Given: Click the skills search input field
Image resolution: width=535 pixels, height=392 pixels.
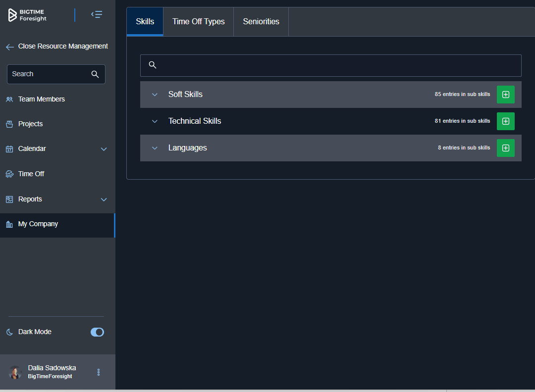Looking at the screenshot, I should [x=331, y=65].
